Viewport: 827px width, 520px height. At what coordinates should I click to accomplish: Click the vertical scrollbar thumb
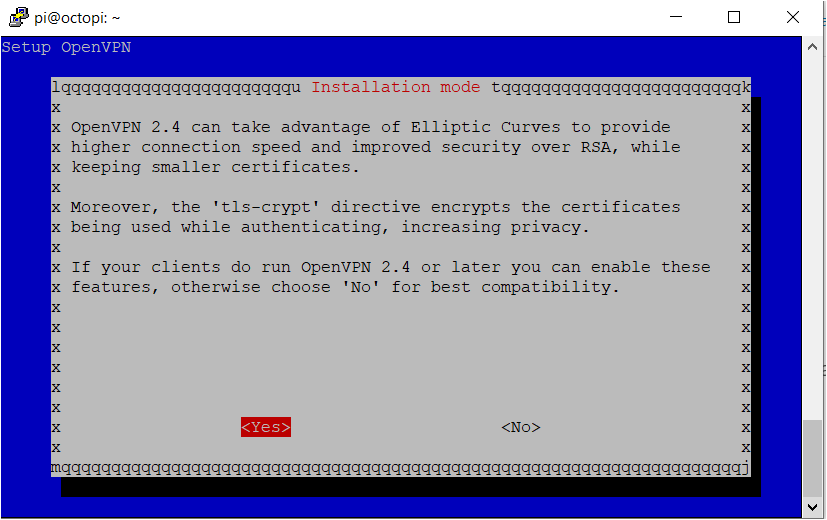(812, 458)
